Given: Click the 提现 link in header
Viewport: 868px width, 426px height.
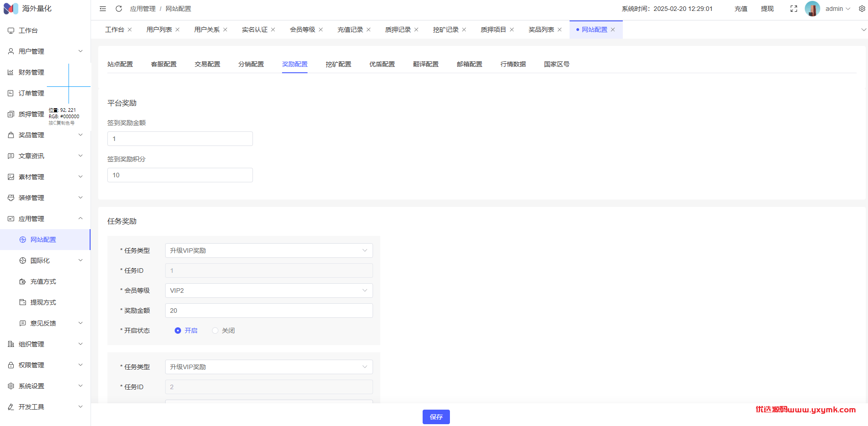Looking at the screenshot, I should (x=767, y=9).
